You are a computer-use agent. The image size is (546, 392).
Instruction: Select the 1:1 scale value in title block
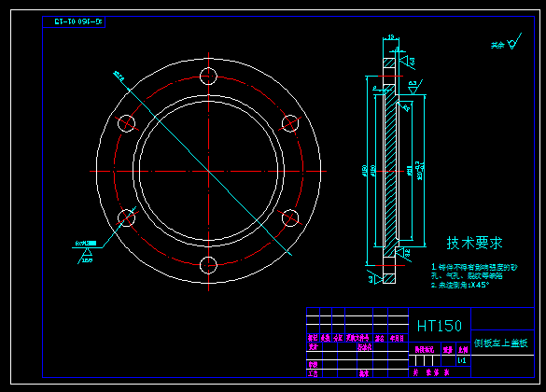462,360
